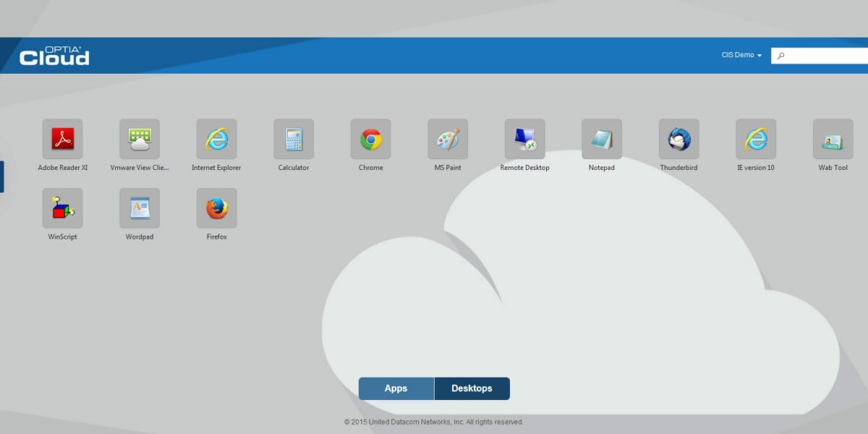Click the Thunderbird text label
Image resolution: width=868 pixels, height=434 pixels.
[x=679, y=168]
